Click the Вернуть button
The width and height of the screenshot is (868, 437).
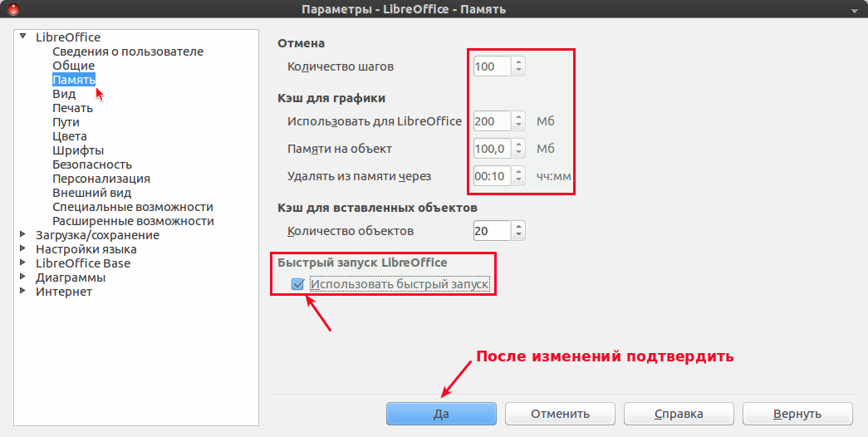point(797,414)
